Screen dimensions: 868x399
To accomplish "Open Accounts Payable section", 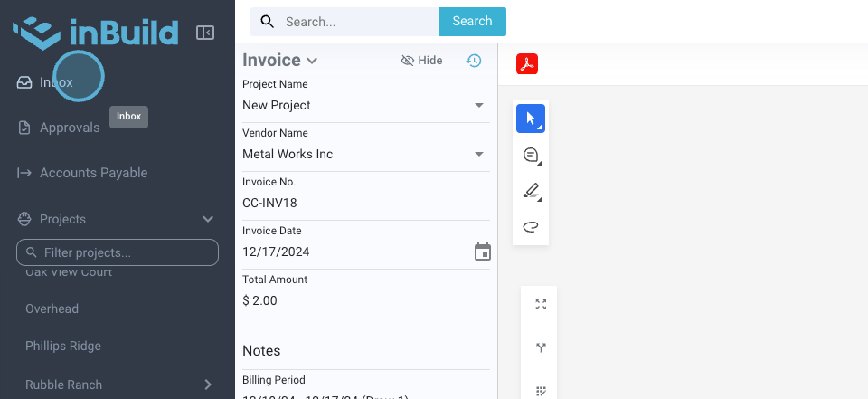I will [93, 173].
